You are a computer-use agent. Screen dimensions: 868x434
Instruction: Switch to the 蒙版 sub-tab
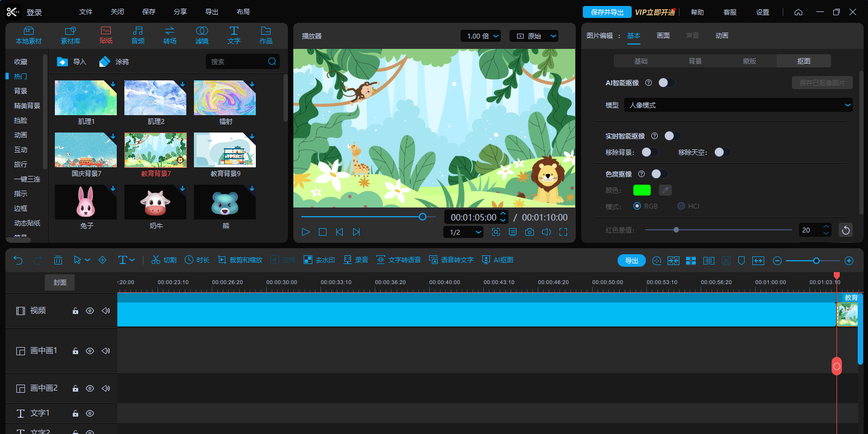[750, 61]
